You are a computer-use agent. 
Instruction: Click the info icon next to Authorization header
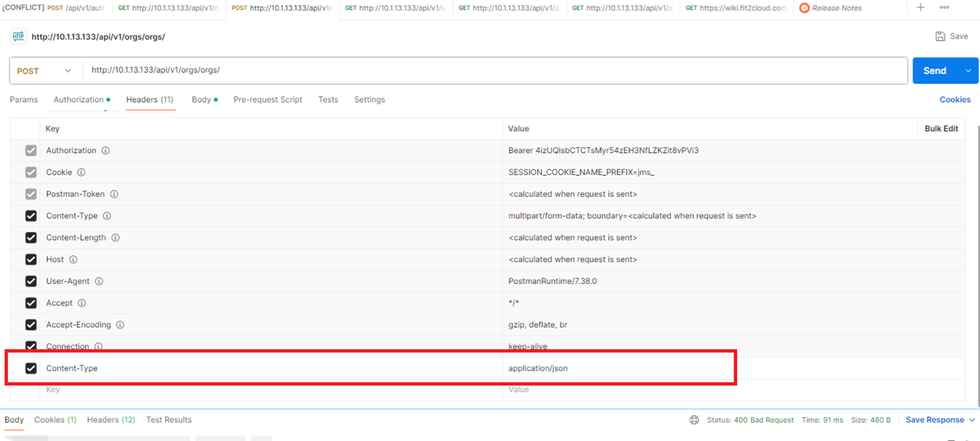tap(105, 151)
